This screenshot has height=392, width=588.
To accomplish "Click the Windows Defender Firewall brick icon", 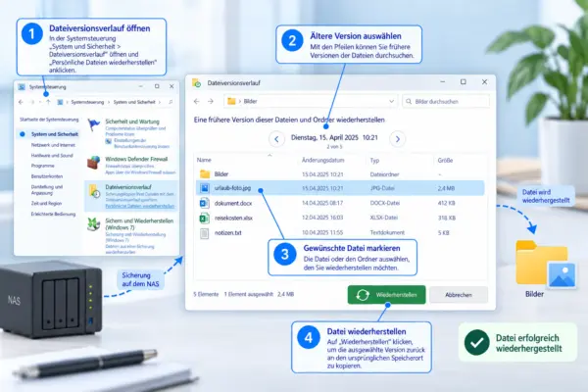I will pos(93,163).
